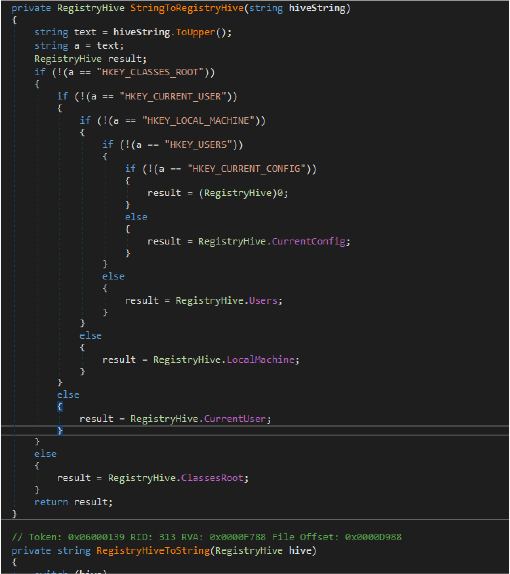This screenshot has width=510, height=574.
Task: Click the highlighted opening brace before CurrentUser assignment
Action: point(60,406)
